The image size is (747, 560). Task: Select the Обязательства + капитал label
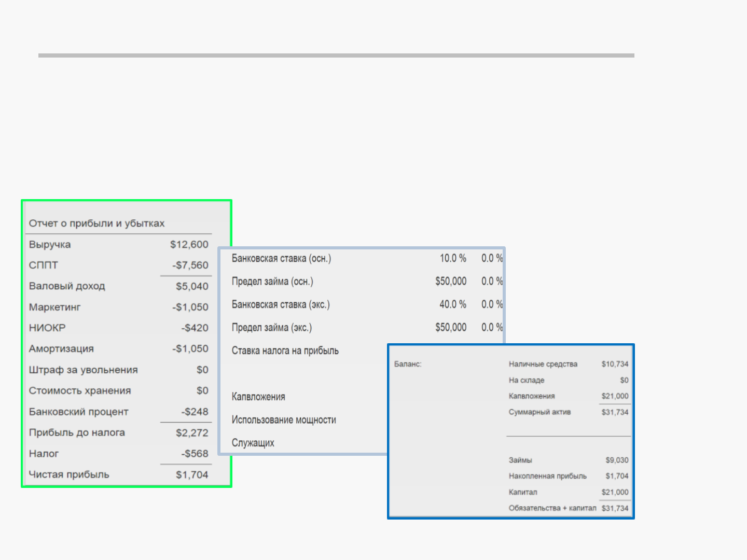(x=552, y=508)
